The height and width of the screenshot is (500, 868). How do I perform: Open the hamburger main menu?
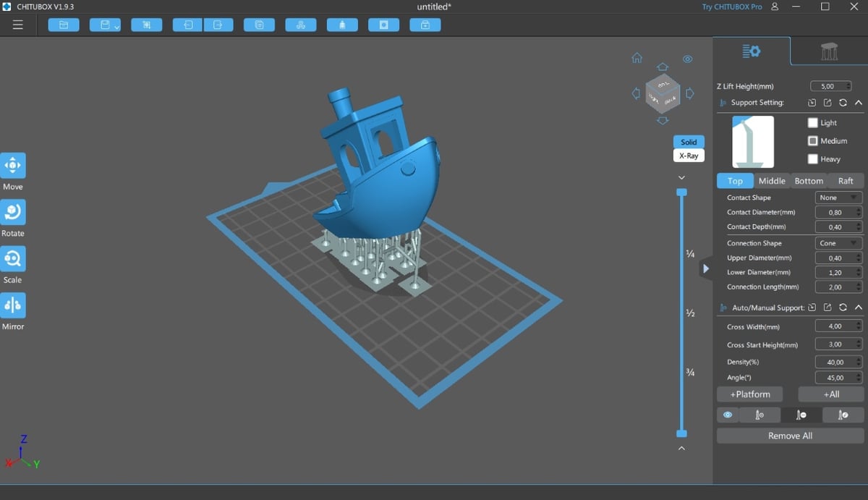(x=18, y=25)
